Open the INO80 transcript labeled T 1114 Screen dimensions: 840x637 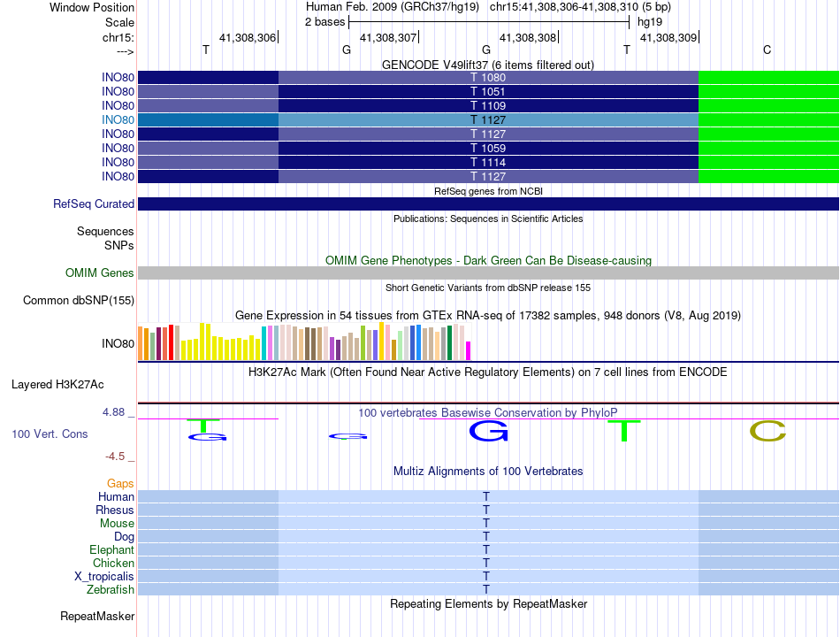pyautogui.click(x=488, y=162)
